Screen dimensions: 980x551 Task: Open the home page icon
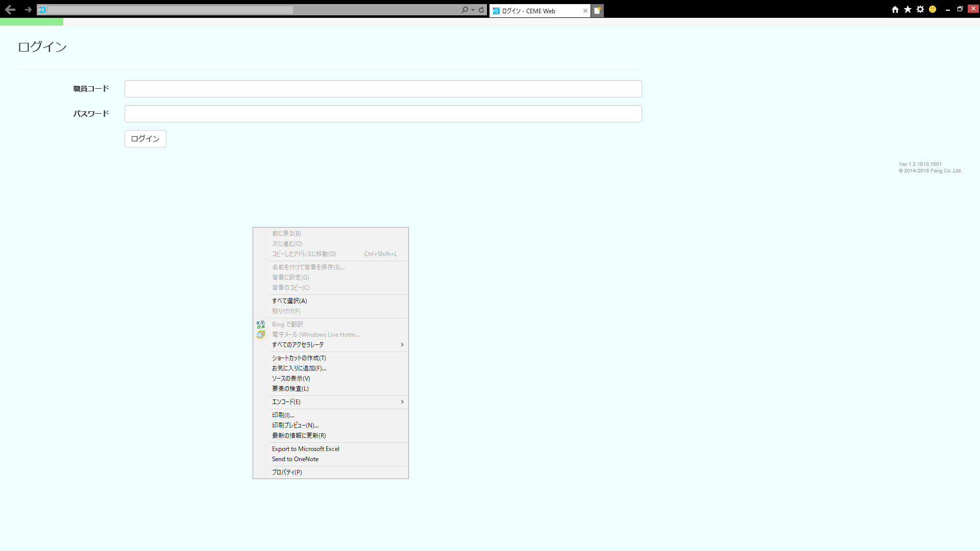895,10
